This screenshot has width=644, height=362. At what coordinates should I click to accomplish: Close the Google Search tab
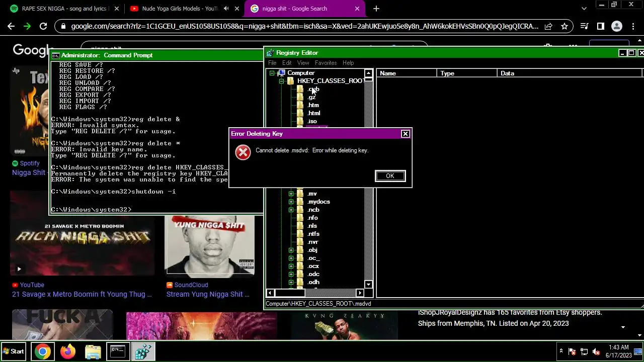(x=357, y=9)
